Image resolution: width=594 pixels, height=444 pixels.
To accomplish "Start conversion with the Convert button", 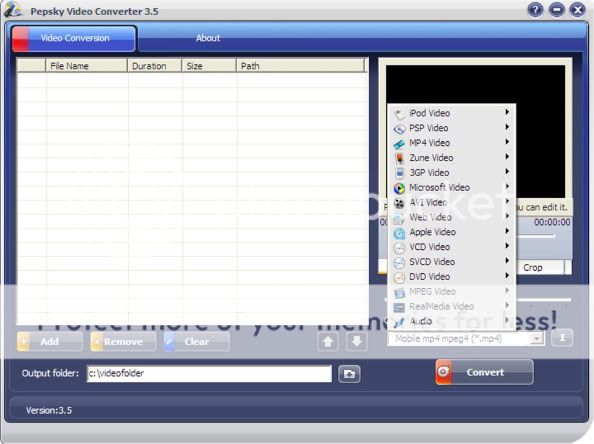I will [x=485, y=372].
